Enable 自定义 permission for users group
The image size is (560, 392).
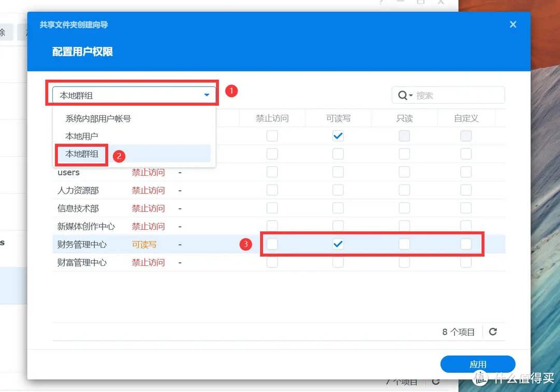click(465, 172)
